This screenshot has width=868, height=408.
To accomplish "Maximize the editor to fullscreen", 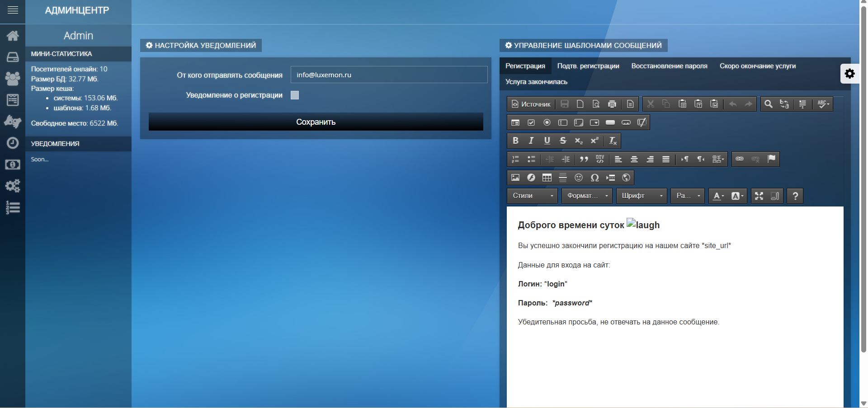I will click(759, 196).
